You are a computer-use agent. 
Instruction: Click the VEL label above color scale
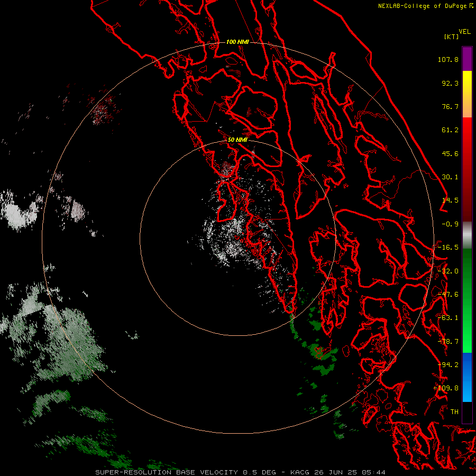[x=464, y=32]
